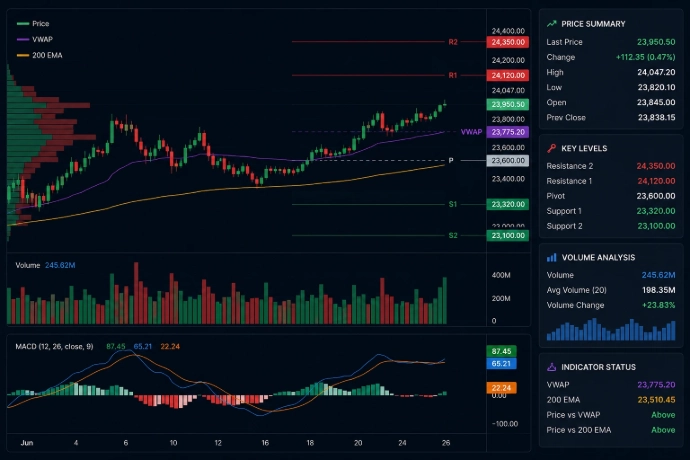Click the Support 1 row in Key Levels
690x460 pixels.
pyautogui.click(x=611, y=211)
